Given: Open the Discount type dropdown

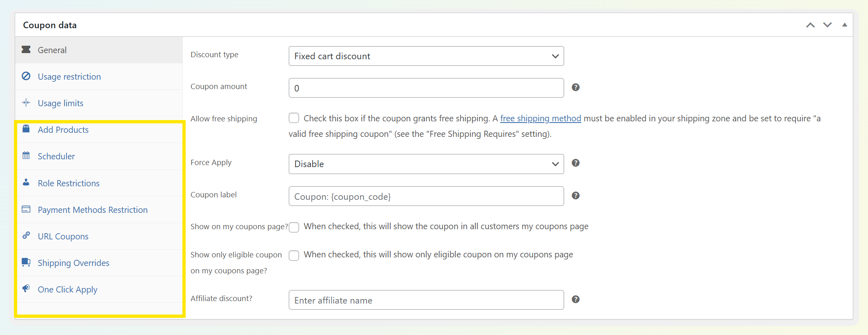Looking at the screenshot, I should pyautogui.click(x=426, y=56).
